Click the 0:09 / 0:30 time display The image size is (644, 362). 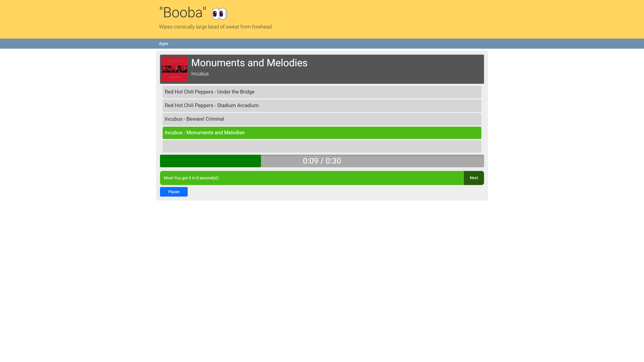[x=321, y=161]
